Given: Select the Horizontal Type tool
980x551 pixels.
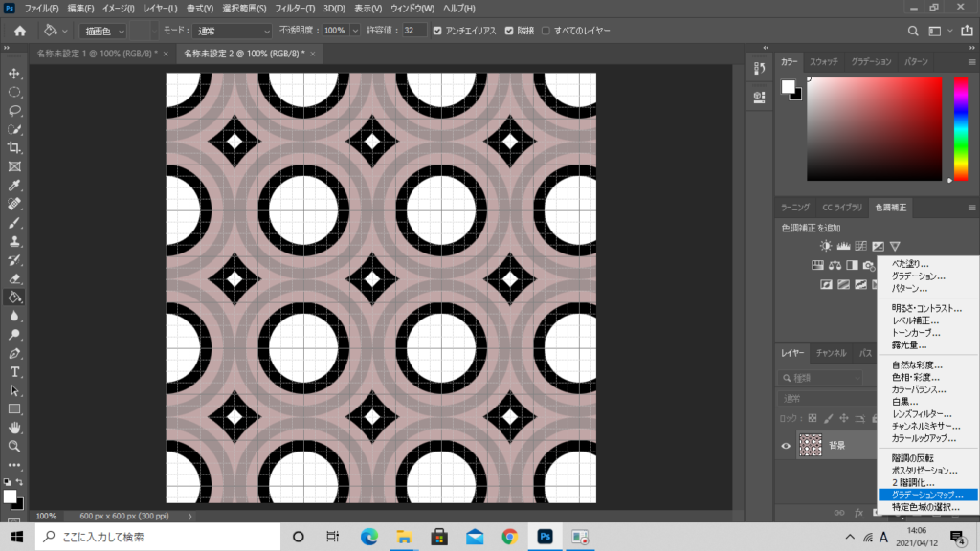Looking at the screenshot, I should pyautogui.click(x=14, y=372).
